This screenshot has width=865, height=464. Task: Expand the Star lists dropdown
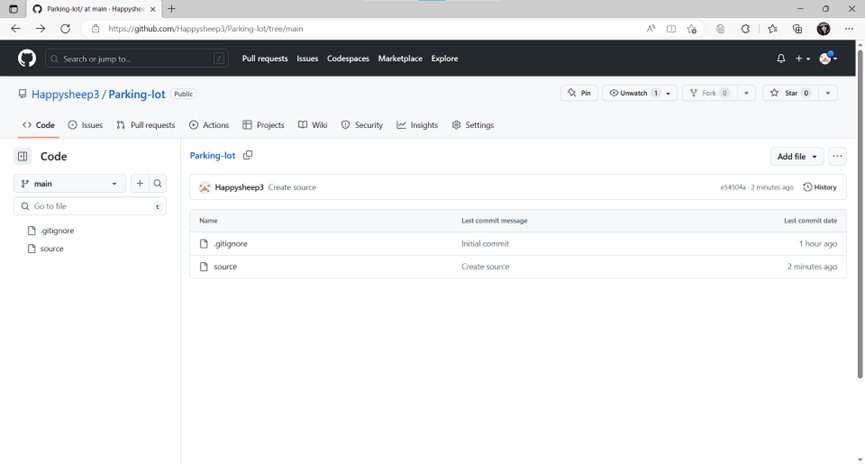(828, 93)
